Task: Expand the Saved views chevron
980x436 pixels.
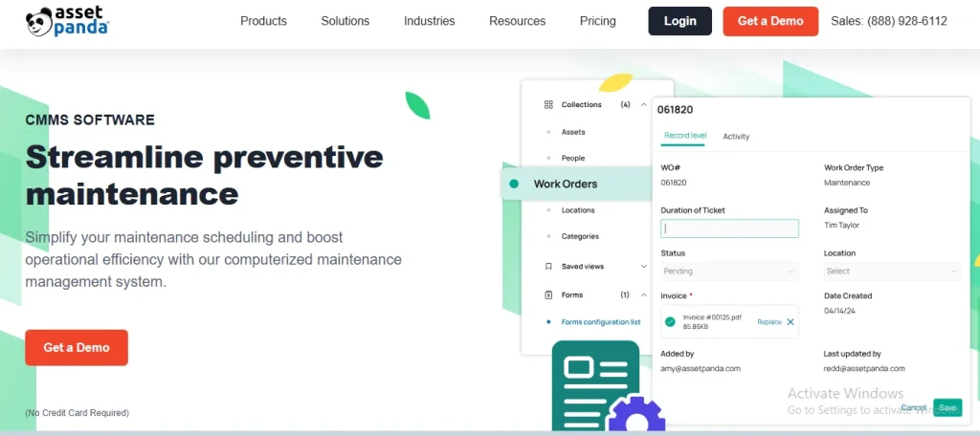Action: 644,266
